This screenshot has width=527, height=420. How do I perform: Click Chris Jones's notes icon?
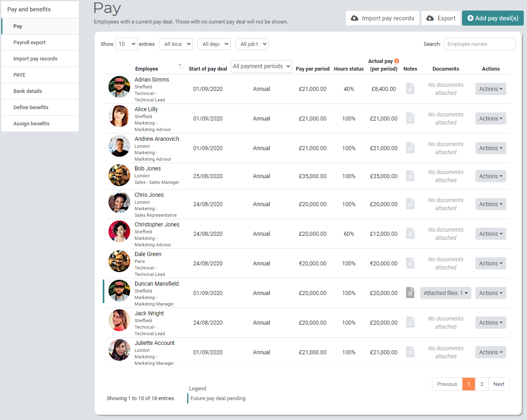(x=410, y=203)
